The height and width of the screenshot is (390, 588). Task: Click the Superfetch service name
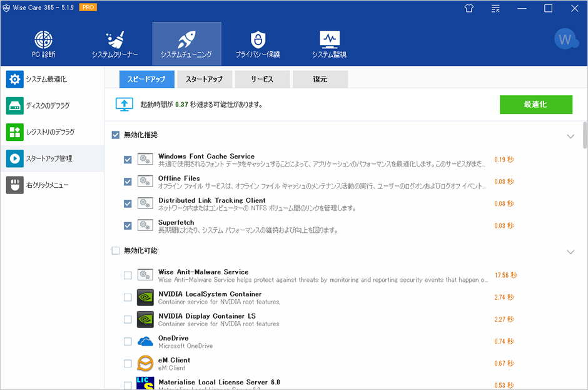176,222
